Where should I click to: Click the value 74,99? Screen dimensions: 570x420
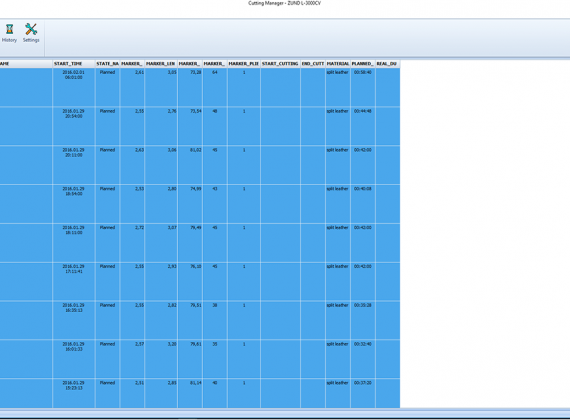pos(196,189)
